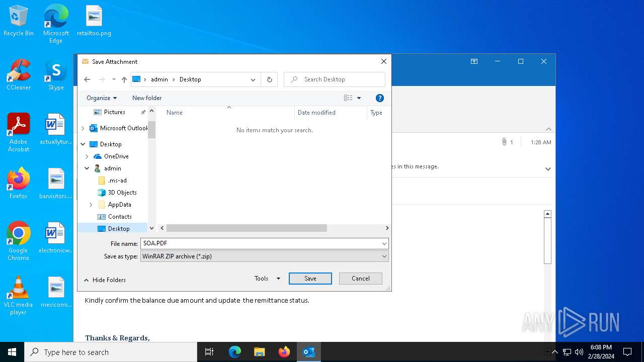Open the Recycle Bin desktop icon
The image size is (644, 362).
(x=19, y=21)
